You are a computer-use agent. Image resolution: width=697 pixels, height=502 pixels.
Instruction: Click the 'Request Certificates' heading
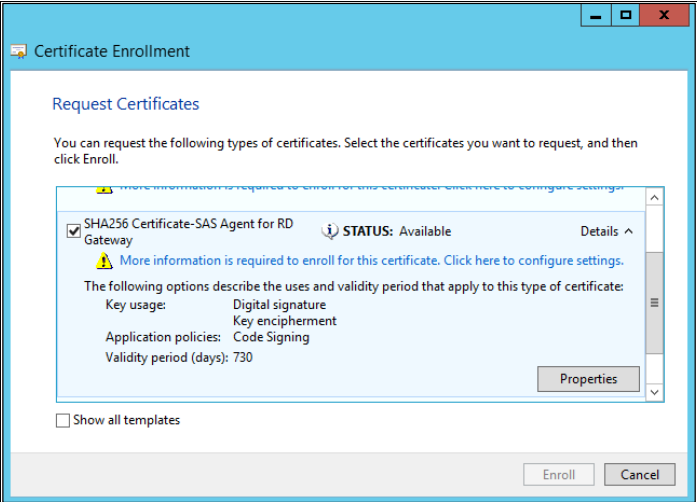[126, 104]
